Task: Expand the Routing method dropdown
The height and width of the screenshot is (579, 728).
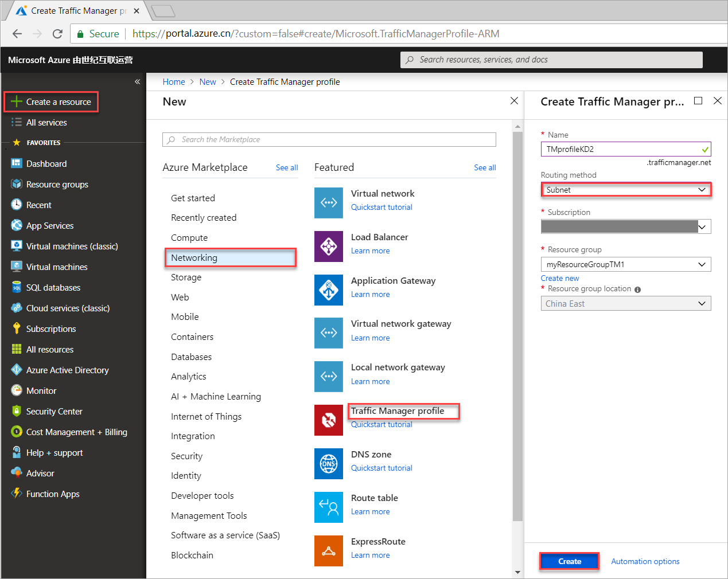Action: click(625, 190)
